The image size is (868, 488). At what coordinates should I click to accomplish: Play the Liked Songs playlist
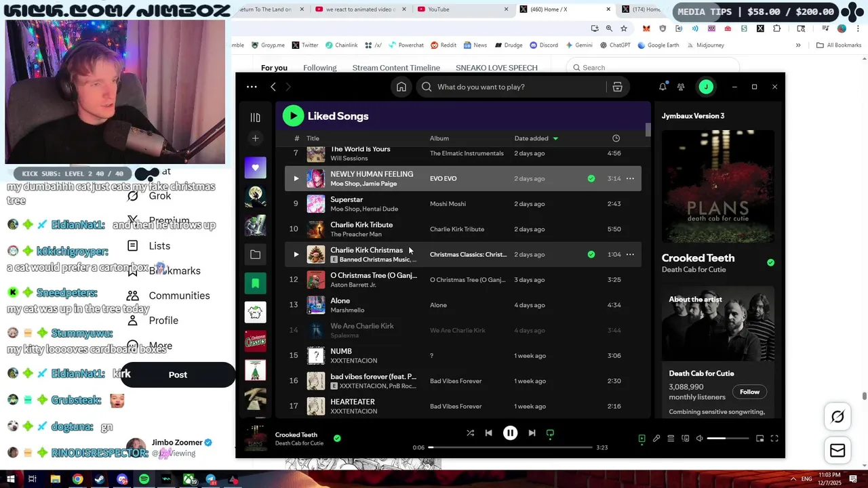tap(293, 116)
